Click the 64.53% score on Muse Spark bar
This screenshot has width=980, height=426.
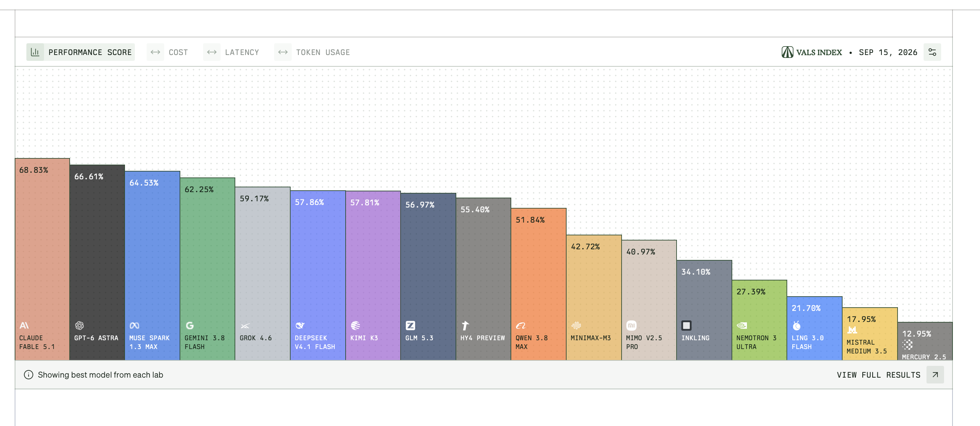click(144, 182)
